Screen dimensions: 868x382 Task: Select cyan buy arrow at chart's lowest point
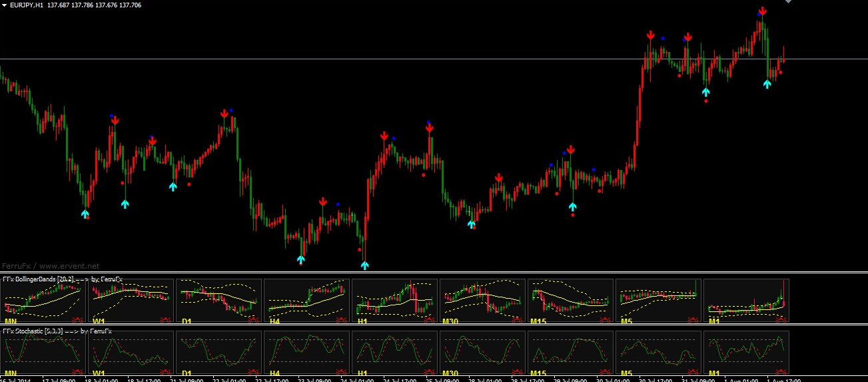coord(364,265)
